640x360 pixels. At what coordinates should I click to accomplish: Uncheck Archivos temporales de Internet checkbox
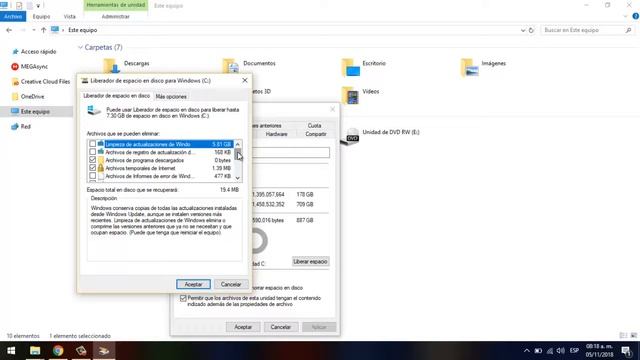pos(93,168)
